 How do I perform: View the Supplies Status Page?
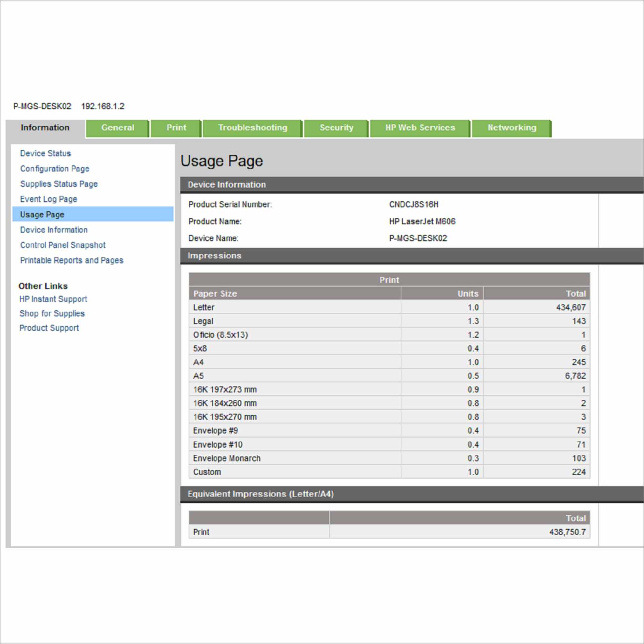pyautogui.click(x=59, y=184)
